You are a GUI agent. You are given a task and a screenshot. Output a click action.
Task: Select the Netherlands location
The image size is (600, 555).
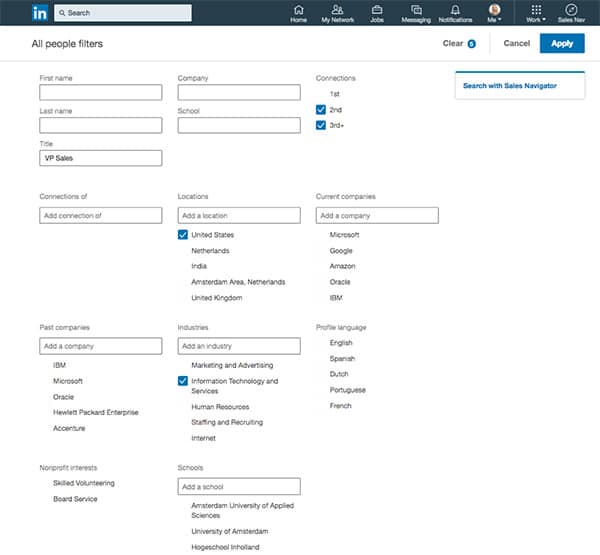210,251
